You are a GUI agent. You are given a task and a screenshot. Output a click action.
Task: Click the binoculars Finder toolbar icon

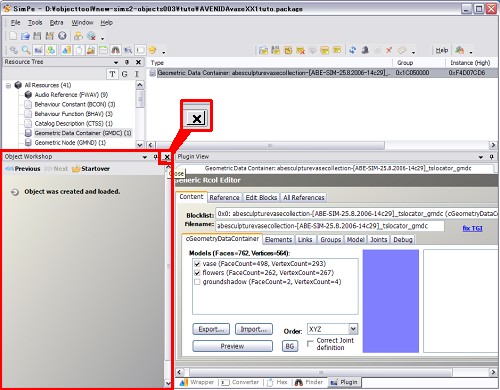pyautogui.click(x=115, y=50)
